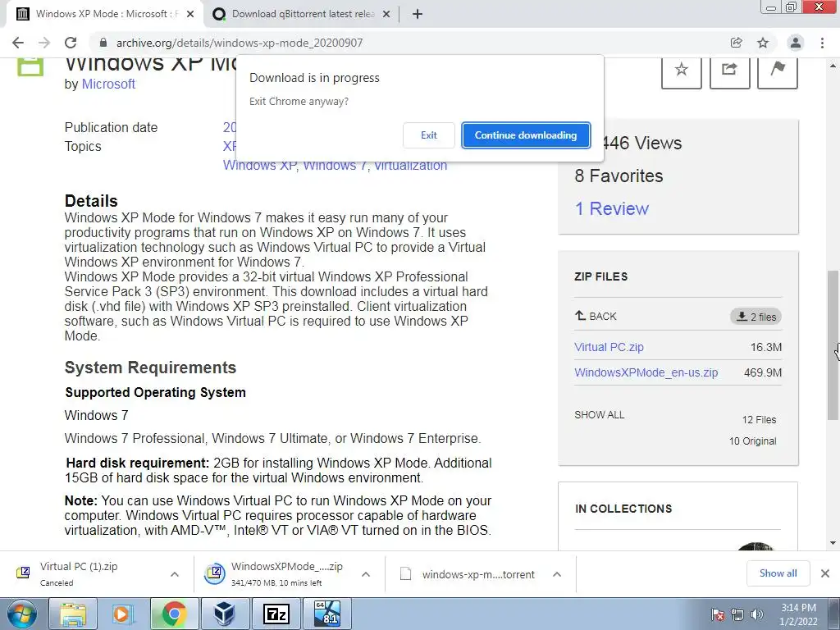The height and width of the screenshot is (630, 840).
Task: Launch Windows Media Player from taskbar
Action: 123,614
